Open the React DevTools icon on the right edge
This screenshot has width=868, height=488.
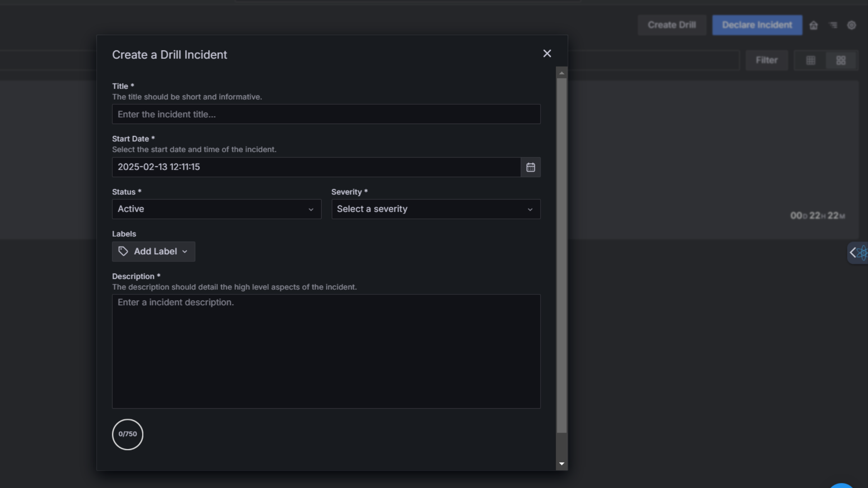861,252
